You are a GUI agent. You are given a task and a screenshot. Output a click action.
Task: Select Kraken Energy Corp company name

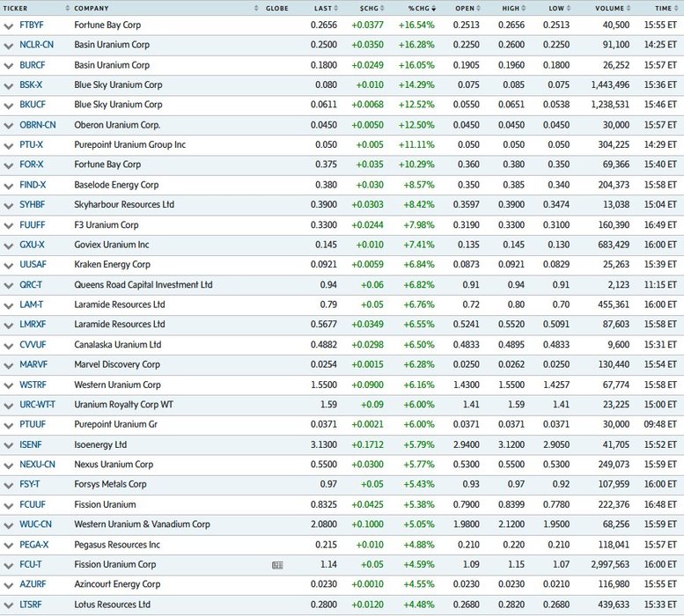coord(112,264)
